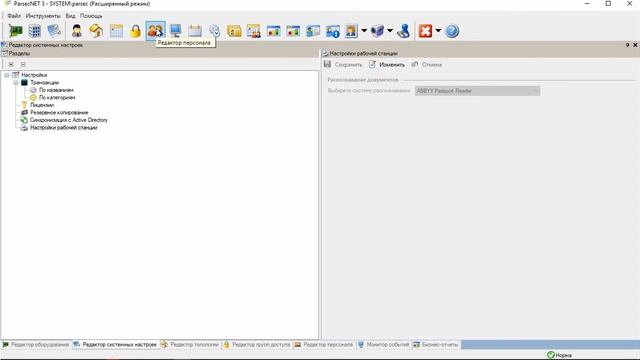This screenshot has width=640, height=360.
Task: Select the Лицензии tree item
Action: click(42, 105)
